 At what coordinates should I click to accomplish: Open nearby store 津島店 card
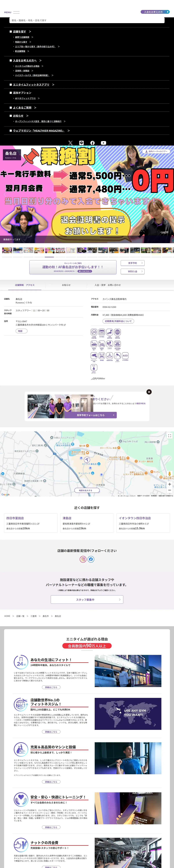[x=87, y=523]
